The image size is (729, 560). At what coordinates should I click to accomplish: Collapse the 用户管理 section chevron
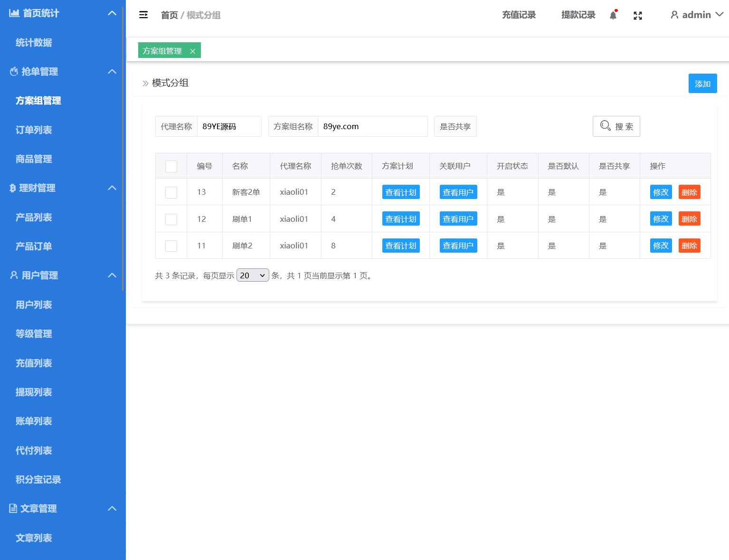click(x=112, y=275)
